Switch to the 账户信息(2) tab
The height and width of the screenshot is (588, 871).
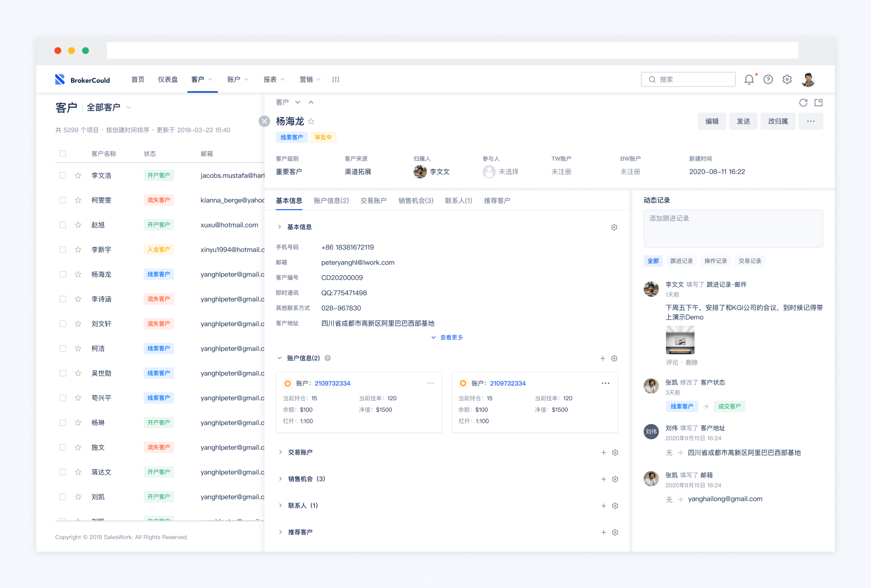point(331,201)
